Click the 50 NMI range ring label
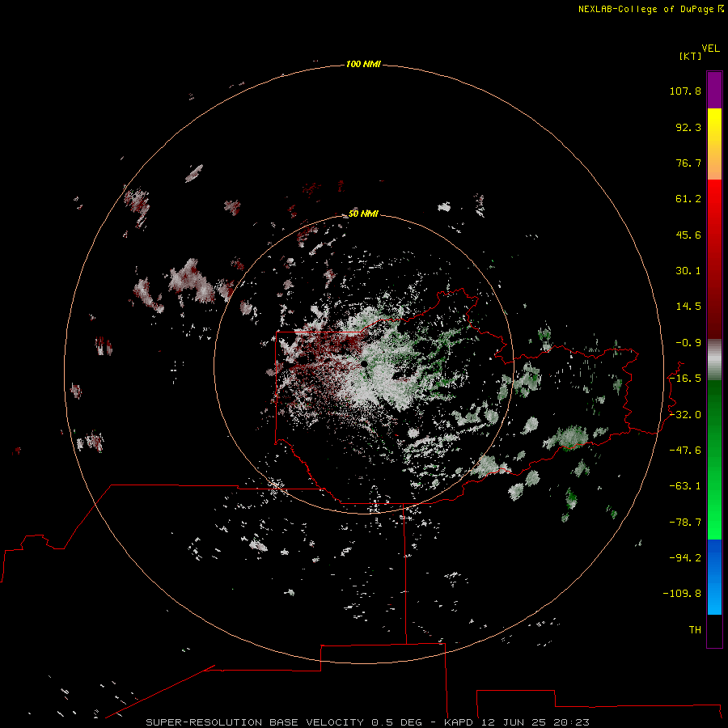 pos(363,214)
